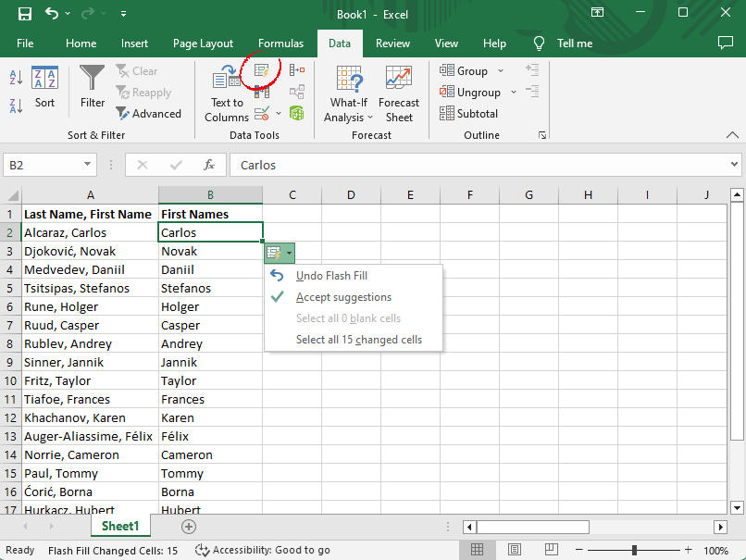This screenshot has height=560, width=746.
Task: Open What-If Analysis menu
Action: pos(349,94)
